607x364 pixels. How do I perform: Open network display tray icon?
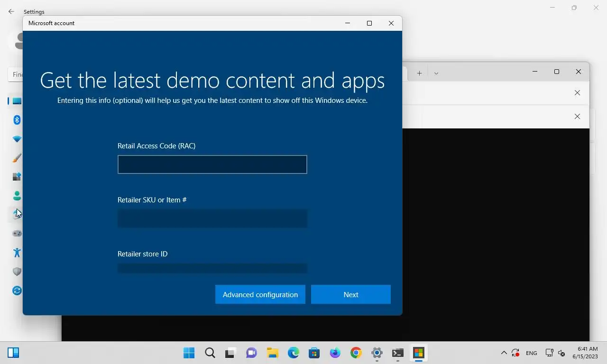click(549, 353)
